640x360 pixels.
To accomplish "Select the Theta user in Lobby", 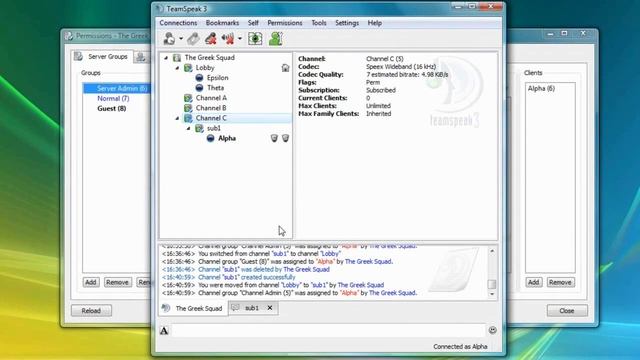I will (215, 88).
